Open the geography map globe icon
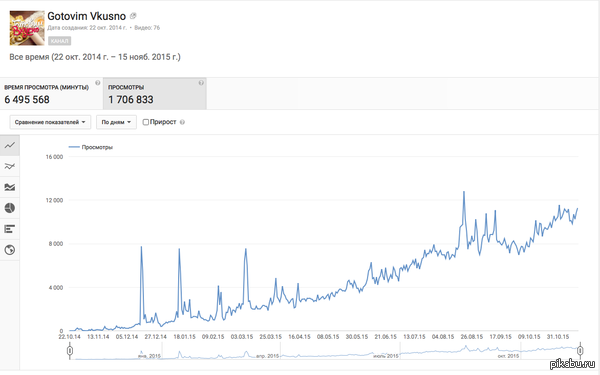This screenshot has height=375, width=600. 10,250
